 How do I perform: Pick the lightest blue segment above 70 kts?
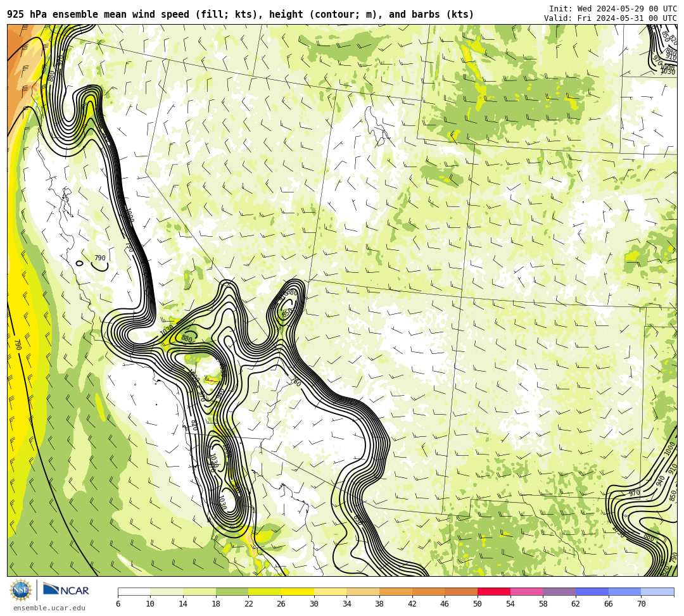pos(657,591)
